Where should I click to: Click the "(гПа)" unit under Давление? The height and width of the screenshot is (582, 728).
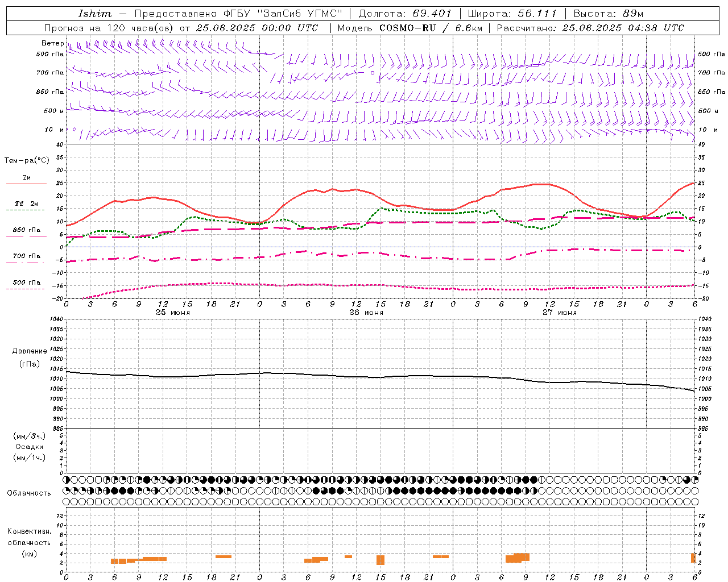click(30, 364)
